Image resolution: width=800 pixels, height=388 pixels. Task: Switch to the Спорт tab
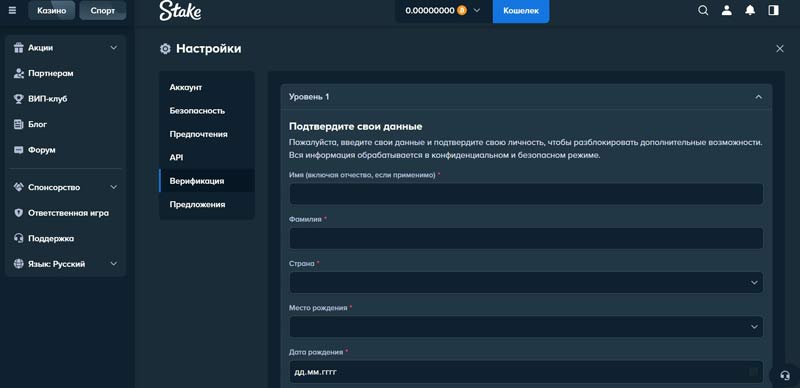coord(103,10)
